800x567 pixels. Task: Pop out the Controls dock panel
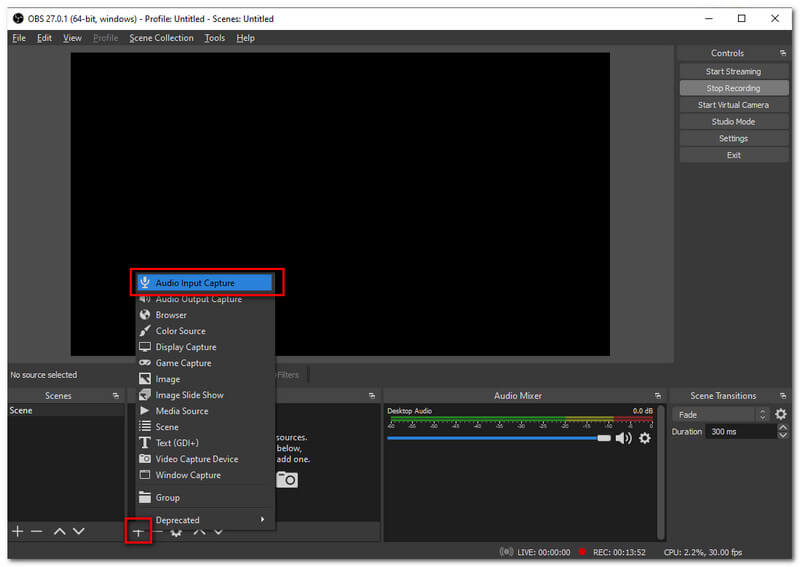[x=783, y=53]
